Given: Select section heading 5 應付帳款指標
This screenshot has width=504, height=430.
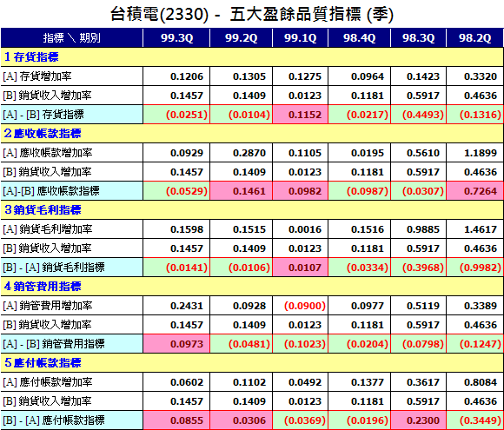Looking at the screenshot, I should (43, 363).
